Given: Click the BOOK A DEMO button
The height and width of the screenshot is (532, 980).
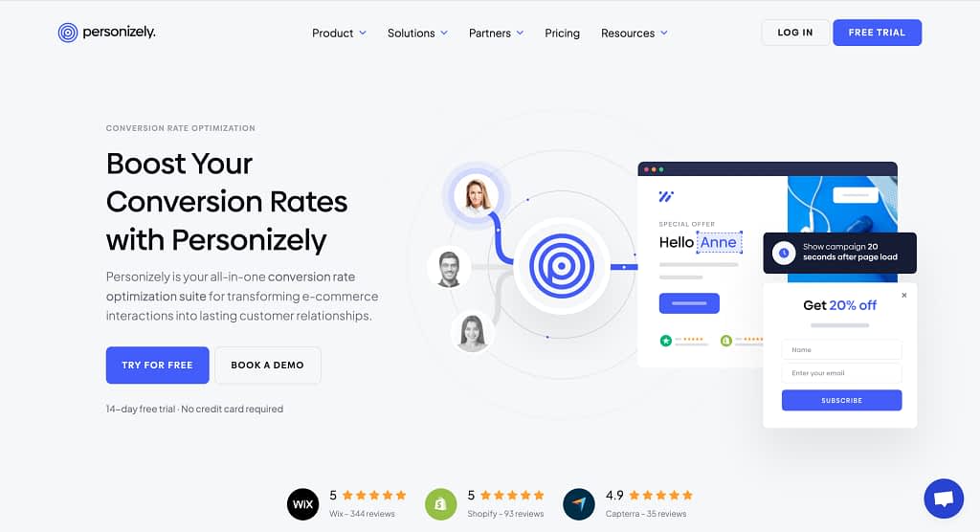Looking at the screenshot, I should click(268, 366).
